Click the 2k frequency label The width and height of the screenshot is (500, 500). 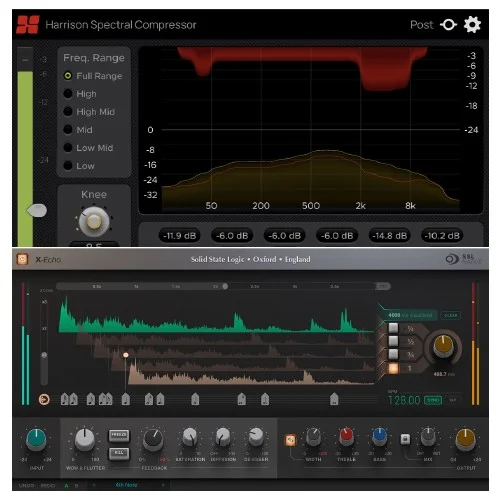[360, 206]
